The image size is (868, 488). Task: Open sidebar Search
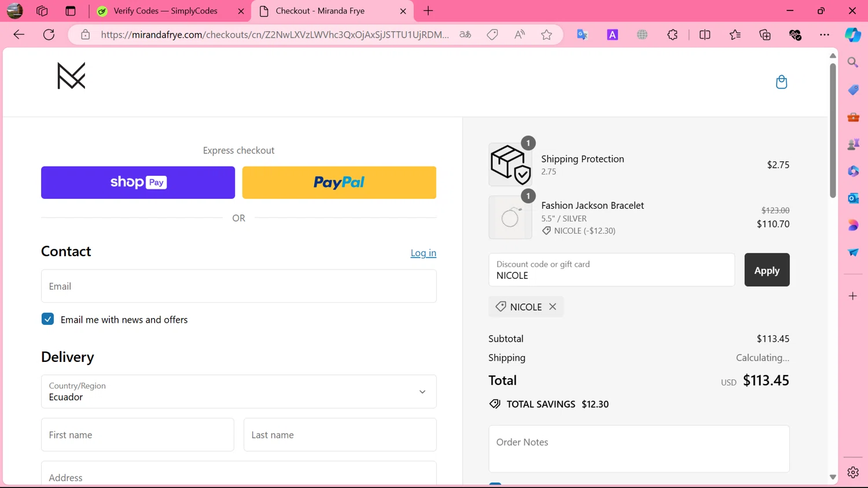pos(853,62)
